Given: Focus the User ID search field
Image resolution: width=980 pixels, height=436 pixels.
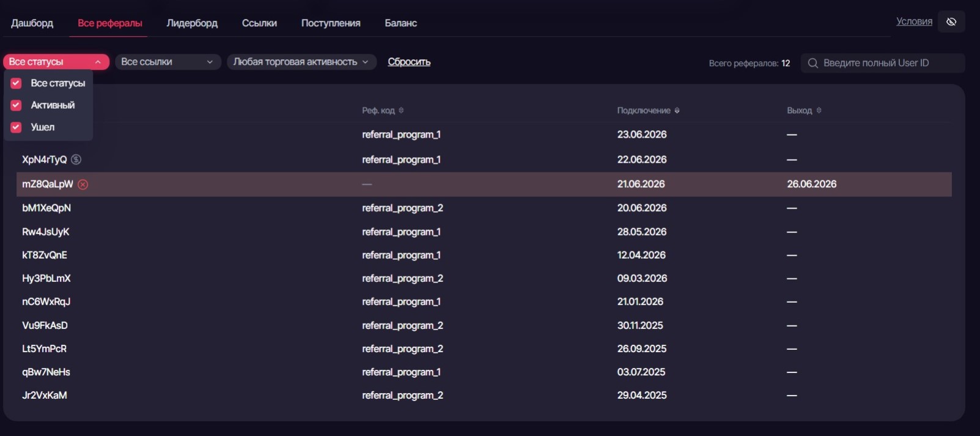Looking at the screenshot, I should tap(883, 63).
